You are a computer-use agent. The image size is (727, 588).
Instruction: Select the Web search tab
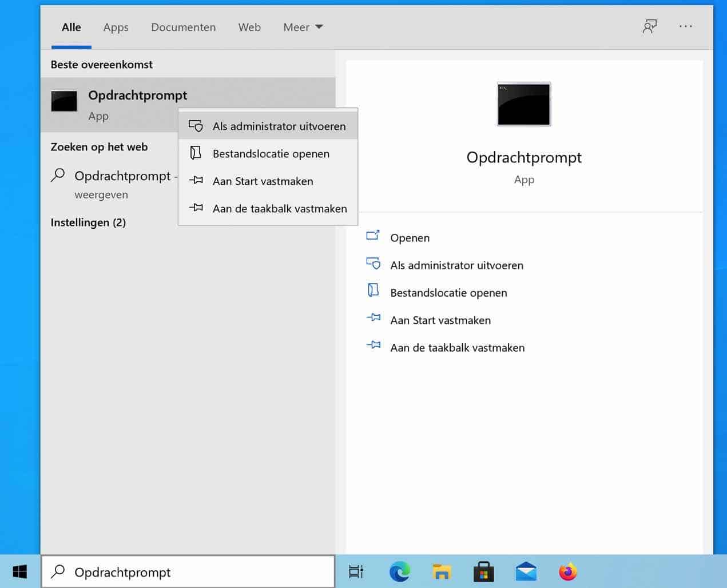pyautogui.click(x=249, y=27)
